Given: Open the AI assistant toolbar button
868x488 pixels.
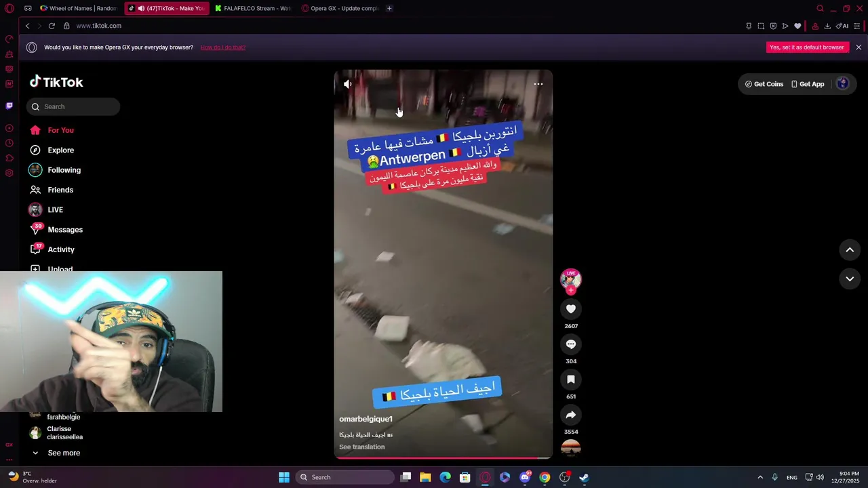Looking at the screenshot, I should pyautogui.click(x=842, y=26).
